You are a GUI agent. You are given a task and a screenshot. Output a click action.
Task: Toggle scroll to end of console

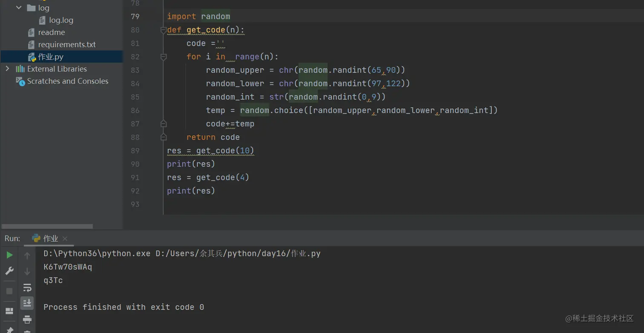(x=27, y=303)
